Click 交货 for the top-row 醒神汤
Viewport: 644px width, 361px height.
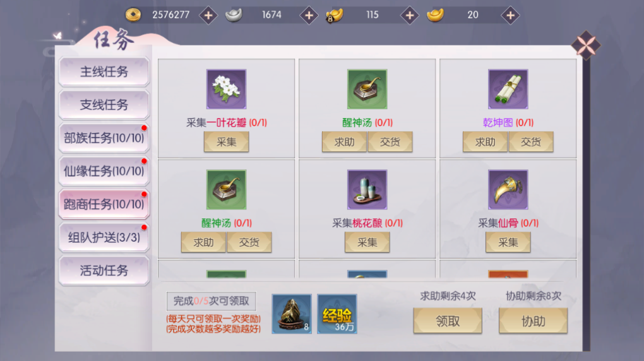tap(390, 142)
